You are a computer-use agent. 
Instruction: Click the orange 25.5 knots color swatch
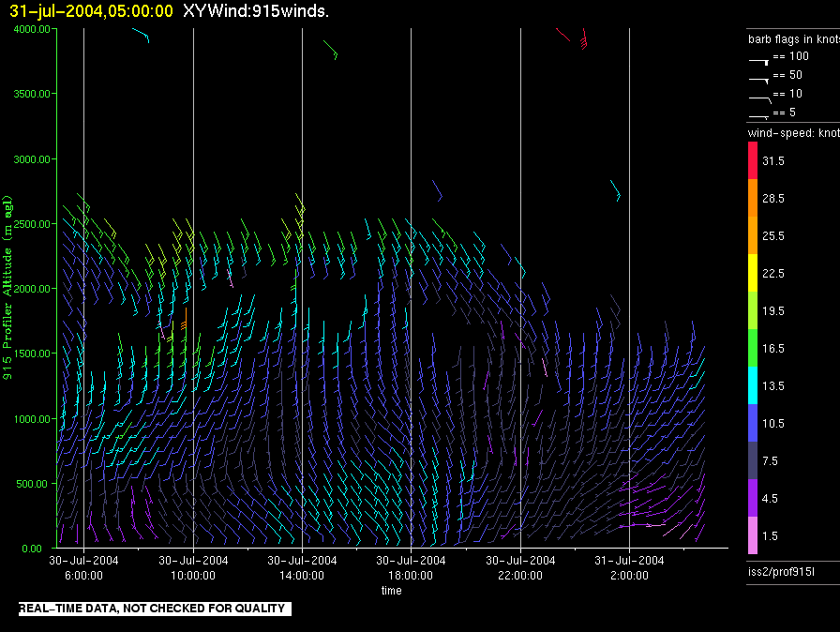point(753,235)
